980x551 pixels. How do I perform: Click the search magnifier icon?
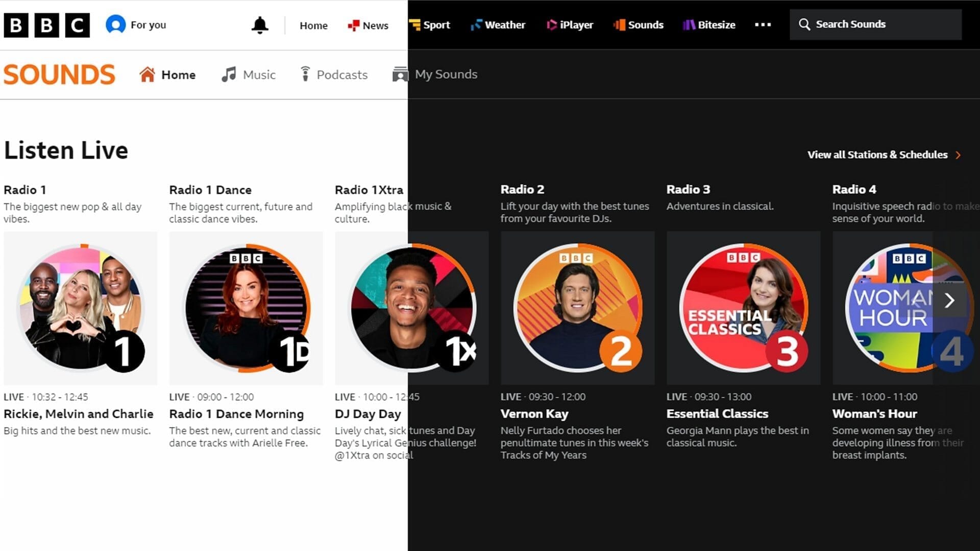click(x=804, y=24)
